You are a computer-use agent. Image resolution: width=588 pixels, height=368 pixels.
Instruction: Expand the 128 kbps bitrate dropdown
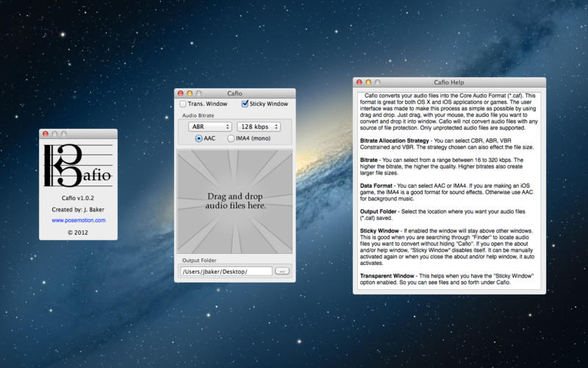pyautogui.click(x=258, y=127)
